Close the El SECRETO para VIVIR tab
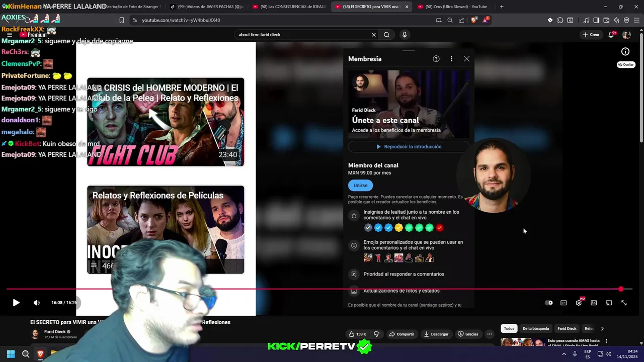 pyautogui.click(x=407, y=7)
